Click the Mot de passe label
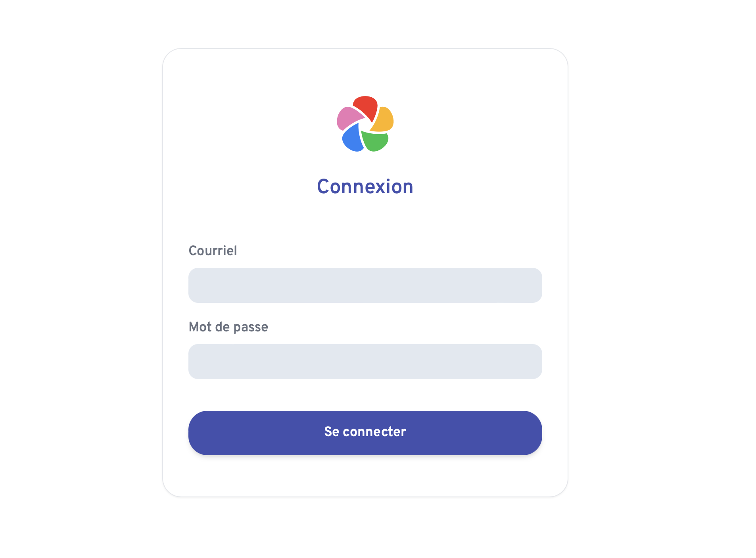The image size is (756, 558). tap(228, 327)
